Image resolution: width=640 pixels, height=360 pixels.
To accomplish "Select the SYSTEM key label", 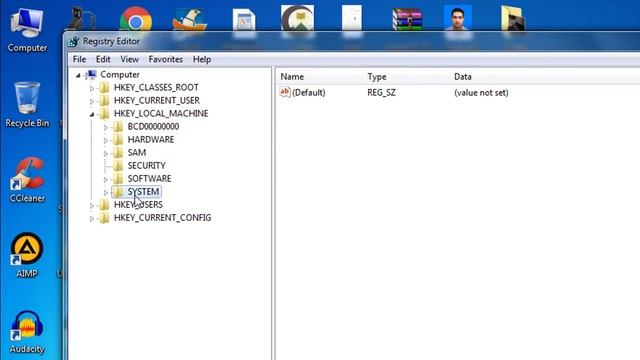I will [x=143, y=191].
